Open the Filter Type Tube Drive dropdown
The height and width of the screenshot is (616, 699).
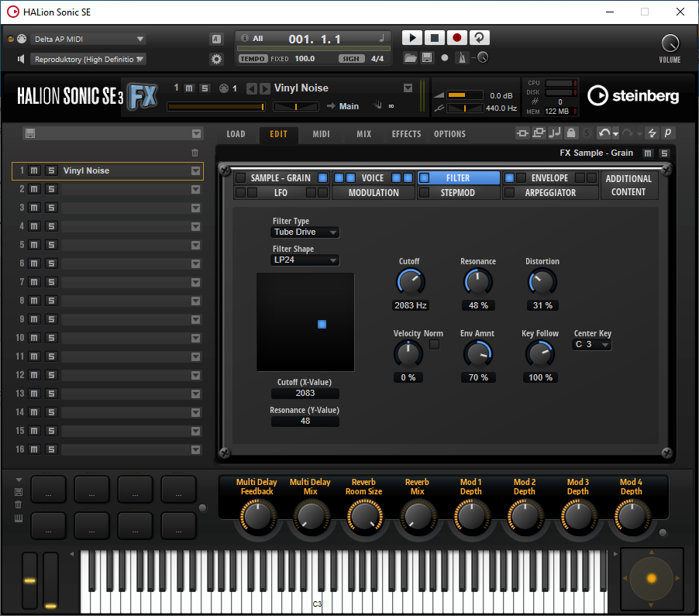305,232
